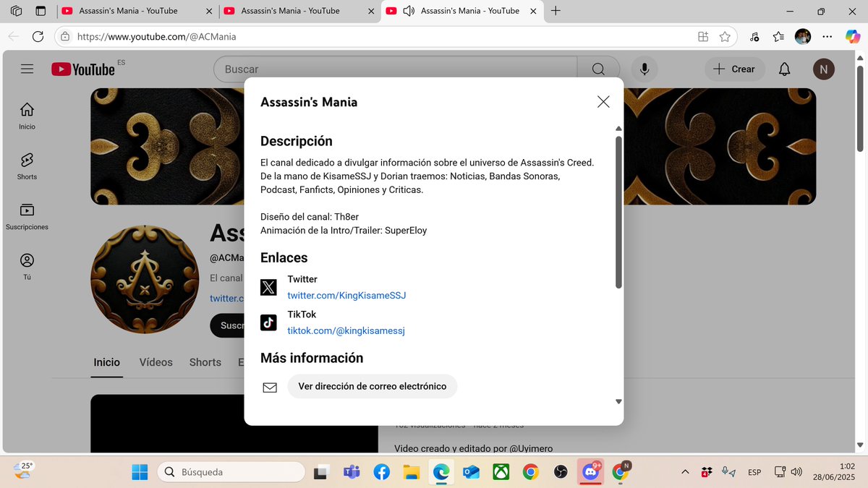Click the dialog scrollbar down arrow
Screen dimensions: 868x488
618,401
